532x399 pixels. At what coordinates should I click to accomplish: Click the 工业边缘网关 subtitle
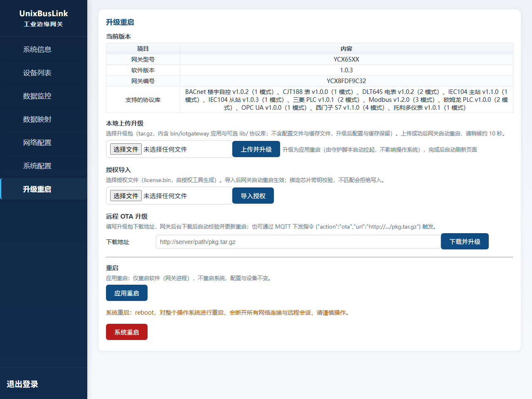(x=44, y=24)
